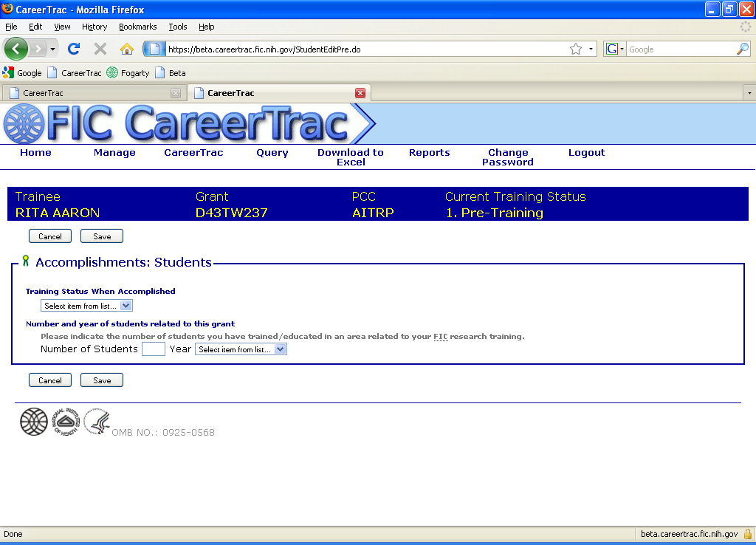Open the CareerTrac navigation link
Image resolution: width=756 pixels, height=545 pixels.
(193, 152)
